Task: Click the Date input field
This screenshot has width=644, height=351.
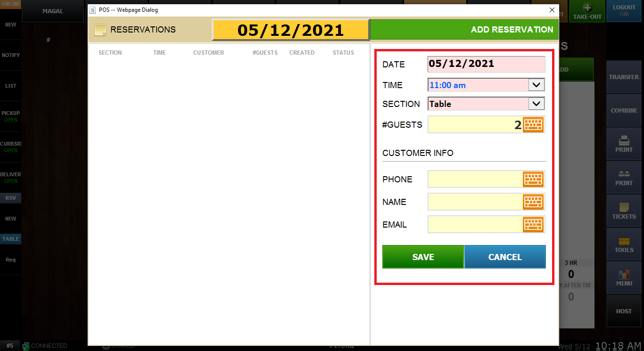Action: click(486, 64)
